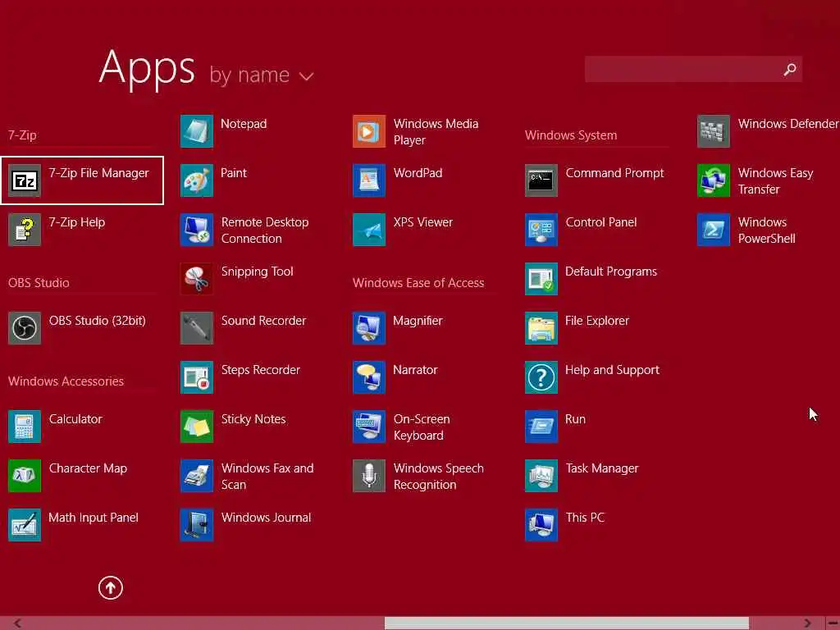
Task: Open Remote Desktop Connection icon
Action: coord(197,230)
